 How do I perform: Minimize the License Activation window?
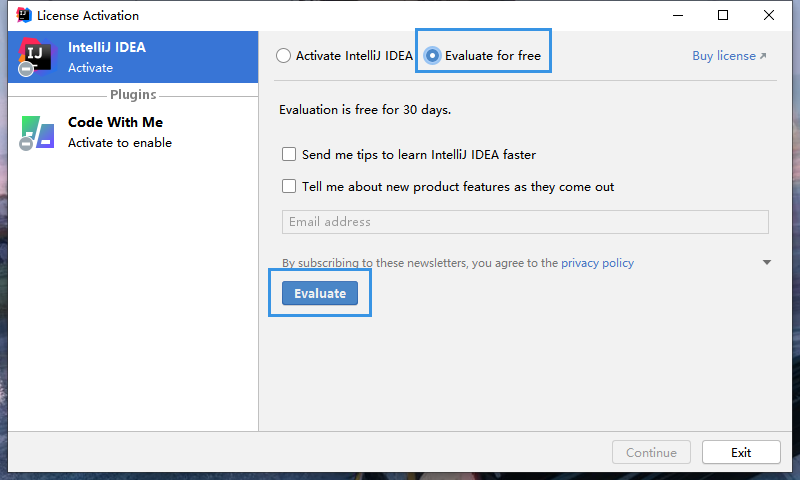point(677,15)
